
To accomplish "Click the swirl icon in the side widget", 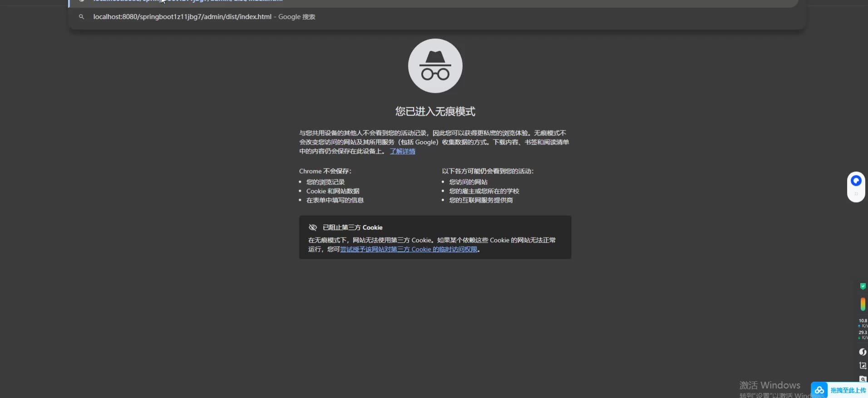I will (863, 352).
